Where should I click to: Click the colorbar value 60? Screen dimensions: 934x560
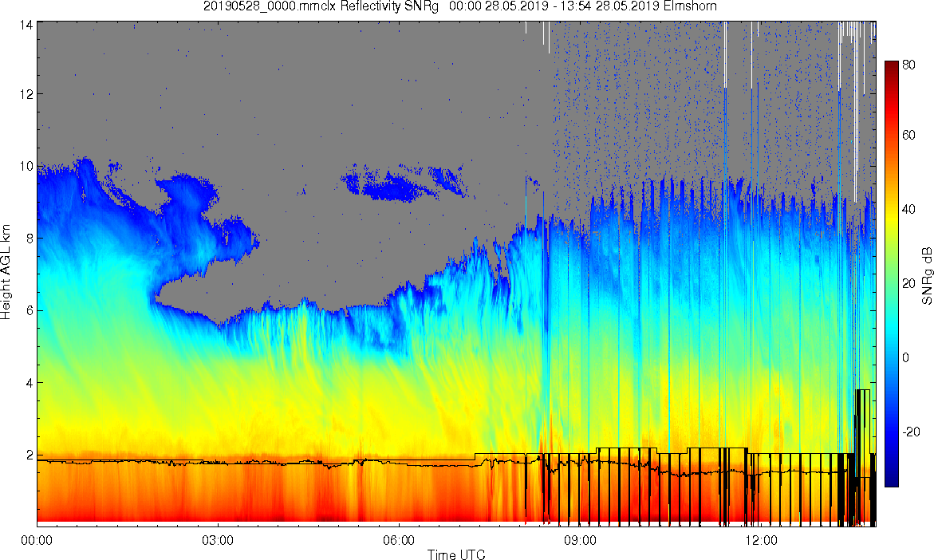(x=909, y=136)
